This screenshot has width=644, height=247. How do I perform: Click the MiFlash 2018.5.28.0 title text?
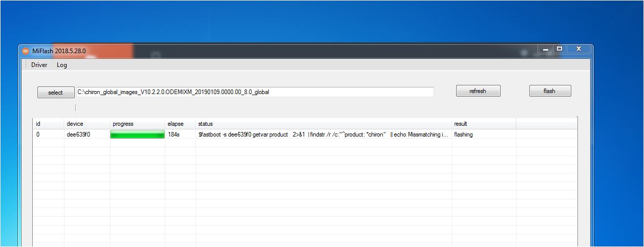pyautogui.click(x=59, y=51)
